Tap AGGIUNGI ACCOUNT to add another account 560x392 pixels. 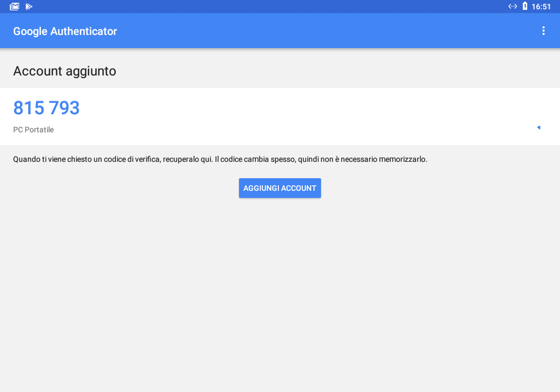click(x=279, y=188)
